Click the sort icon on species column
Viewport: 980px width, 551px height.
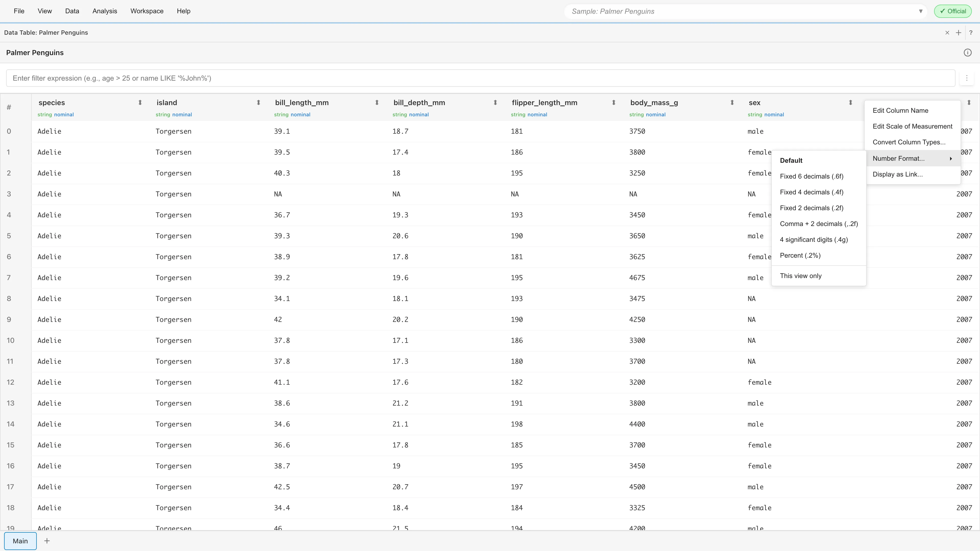[x=140, y=103]
